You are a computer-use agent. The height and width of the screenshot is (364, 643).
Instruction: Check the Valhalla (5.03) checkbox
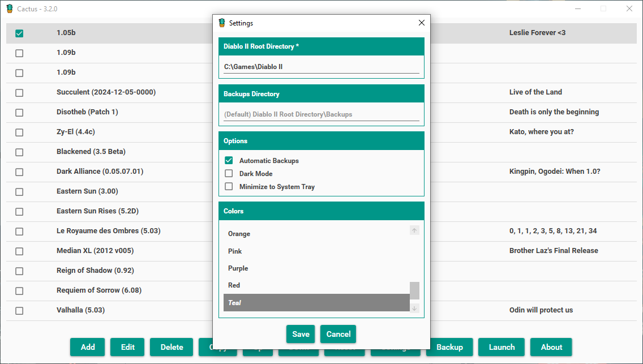click(x=19, y=311)
